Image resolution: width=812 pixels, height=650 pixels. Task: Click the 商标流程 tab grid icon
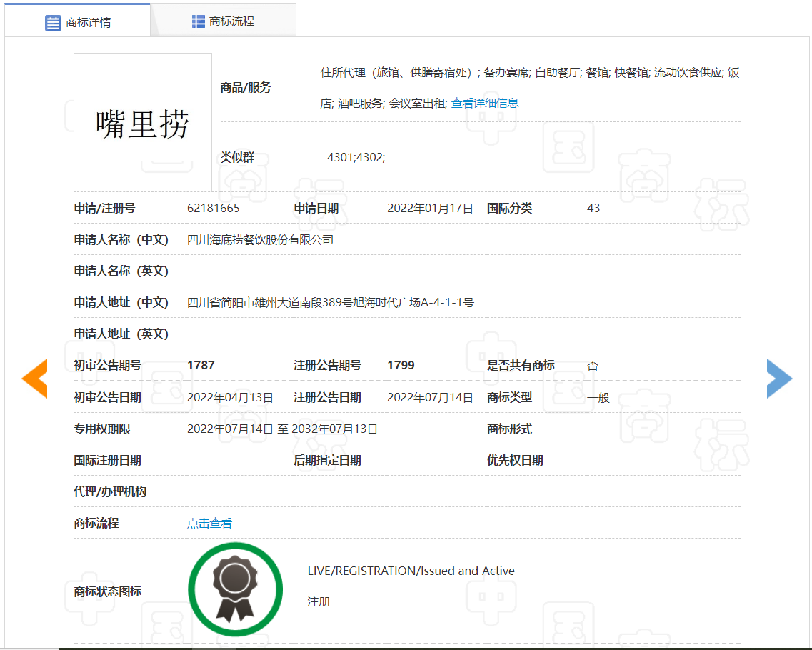pos(199,21)
